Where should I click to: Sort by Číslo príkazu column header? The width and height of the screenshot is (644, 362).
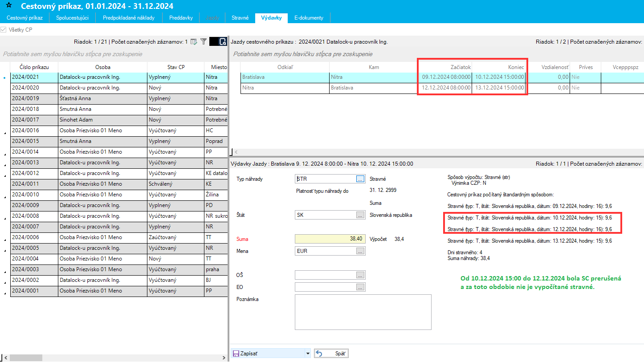[x=34, y=67]
